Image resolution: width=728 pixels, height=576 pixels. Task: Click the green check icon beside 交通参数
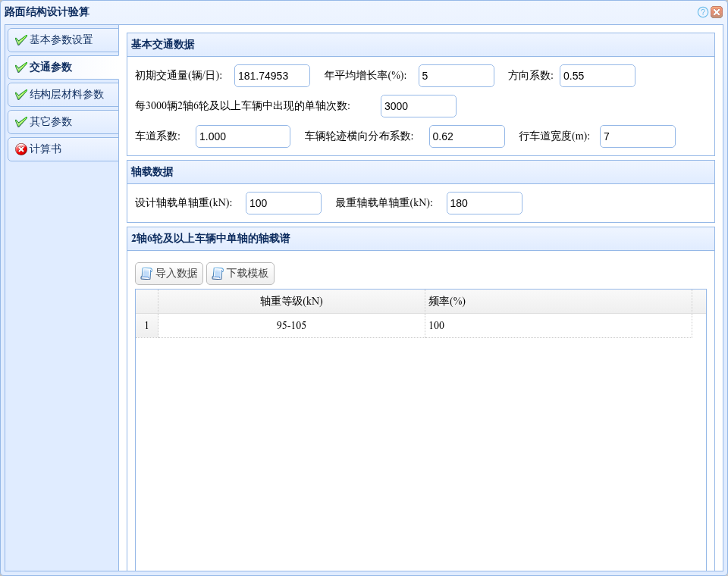[x=21, y=67]
